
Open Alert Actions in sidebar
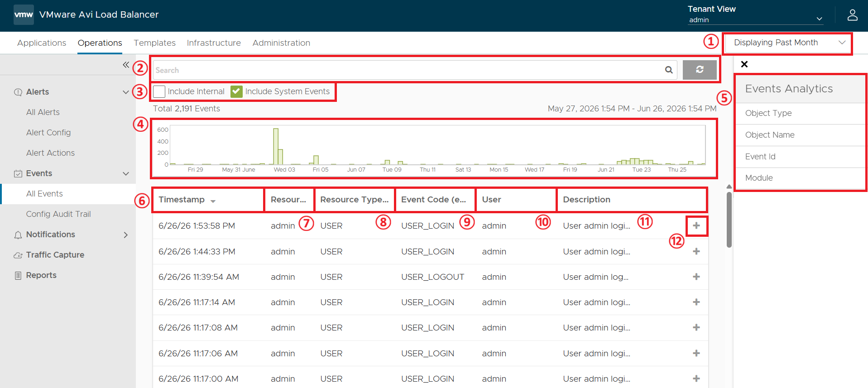[50, 153]
